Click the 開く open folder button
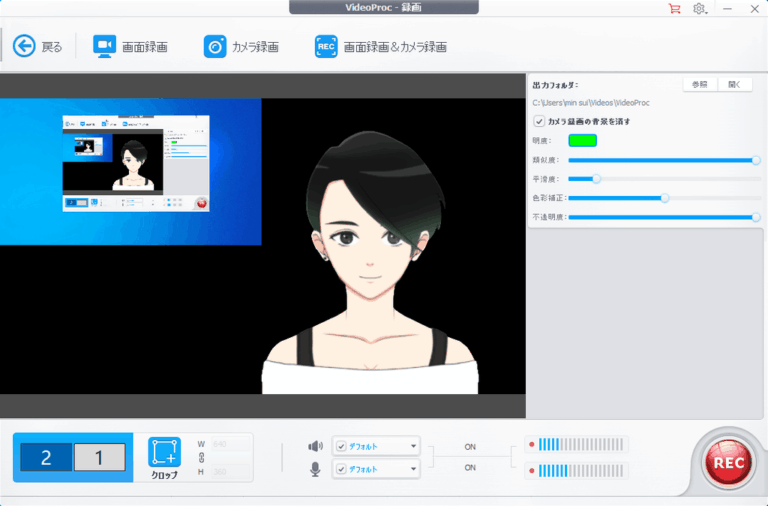768x506 pixels. (x=735, y=85)
